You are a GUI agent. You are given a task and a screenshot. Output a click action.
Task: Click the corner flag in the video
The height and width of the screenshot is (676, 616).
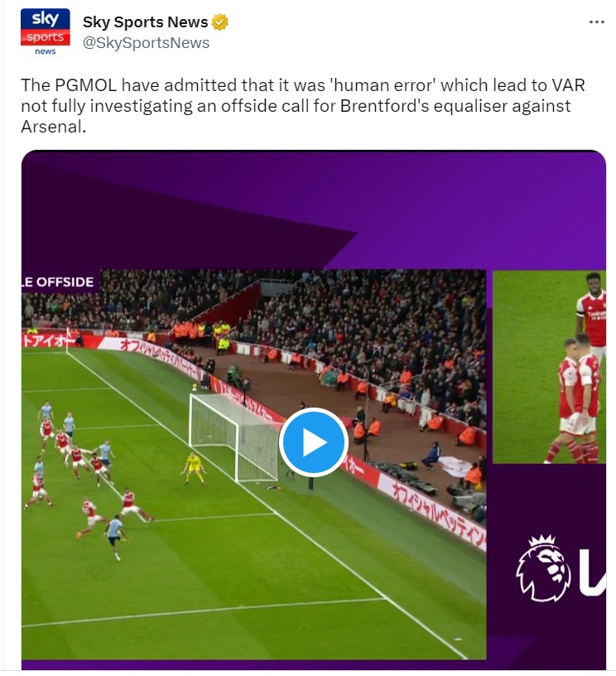point(67,340)
